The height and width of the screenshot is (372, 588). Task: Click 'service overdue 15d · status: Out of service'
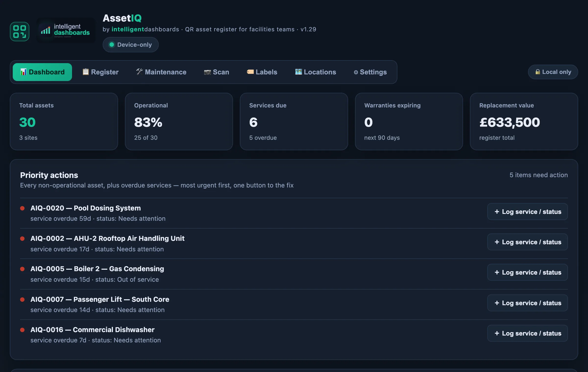click(x=95, y=279)
